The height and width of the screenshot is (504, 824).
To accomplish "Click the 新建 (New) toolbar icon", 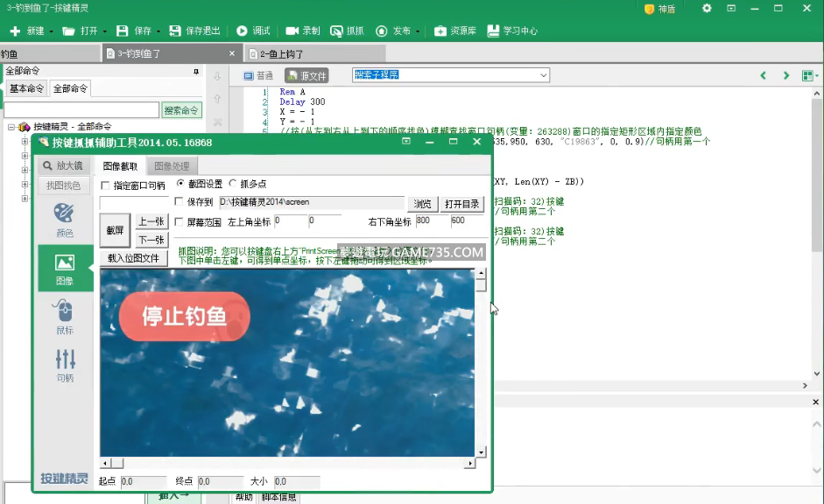I will tap(15, 31).
